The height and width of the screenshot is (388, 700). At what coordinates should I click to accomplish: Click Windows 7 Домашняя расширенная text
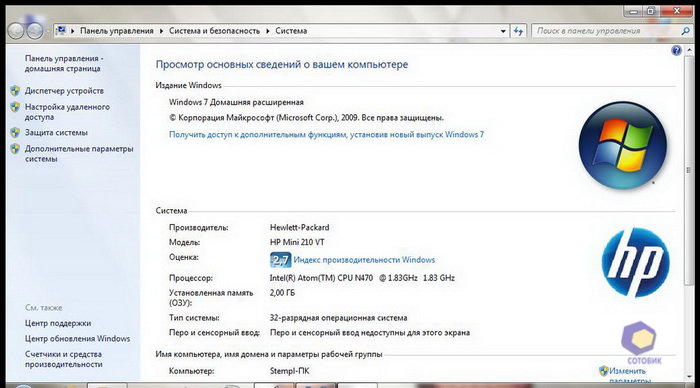[236, 102]
